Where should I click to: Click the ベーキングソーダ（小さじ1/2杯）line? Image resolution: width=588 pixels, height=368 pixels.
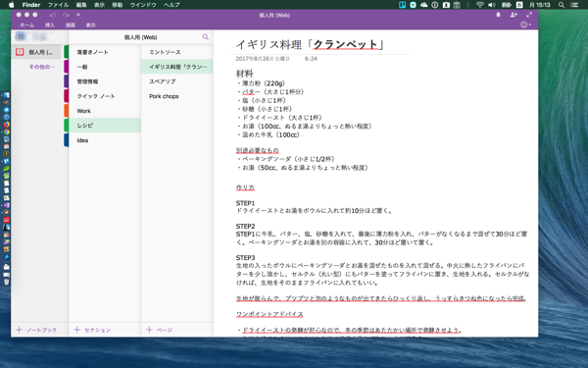point(286,159)
